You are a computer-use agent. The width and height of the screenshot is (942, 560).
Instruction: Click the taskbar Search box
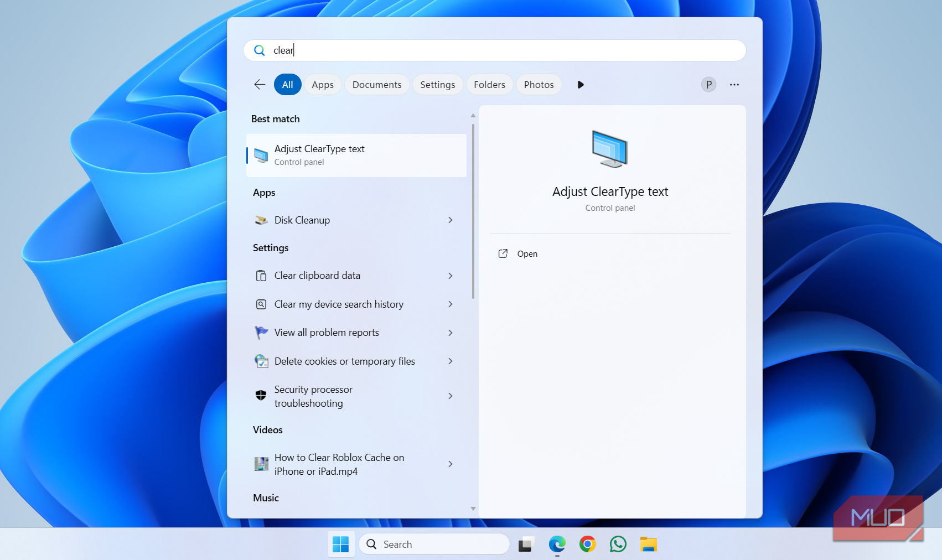coord(434,545)
